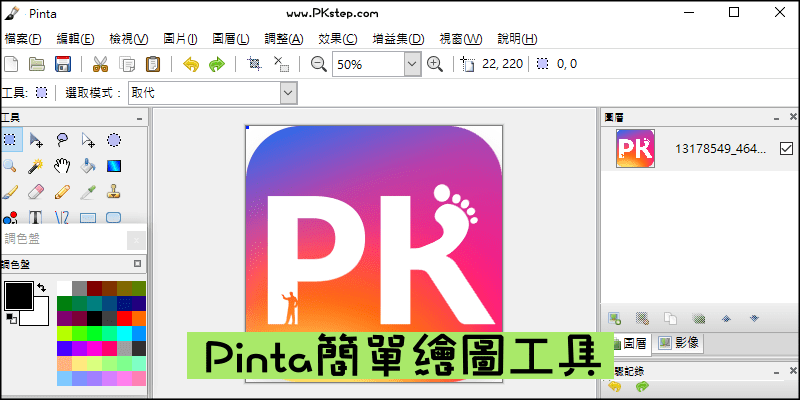Paste from clipboard using clipboard icon

tap(153, 64)
